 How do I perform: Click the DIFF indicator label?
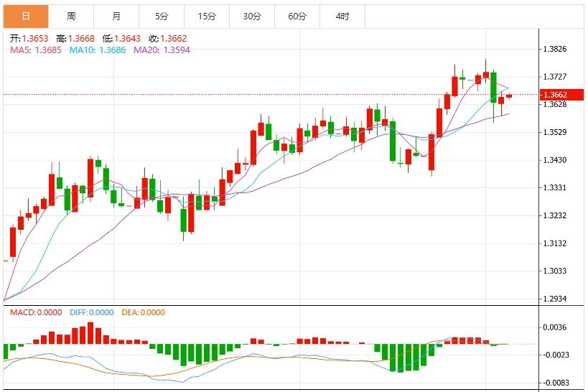92,312
